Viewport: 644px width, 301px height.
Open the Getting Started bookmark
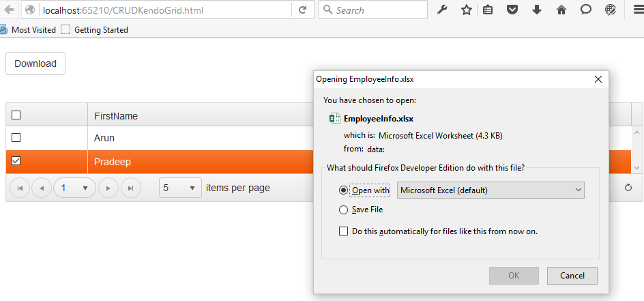coord(94,30)
